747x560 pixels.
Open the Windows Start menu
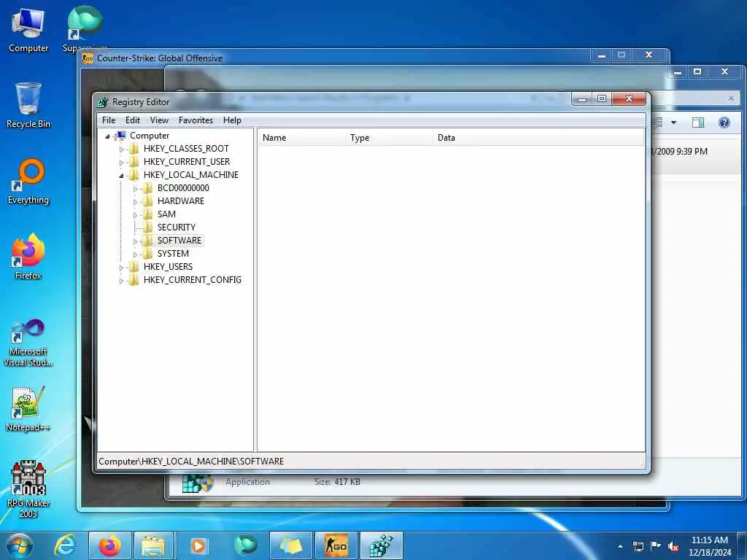[x=20, y=545]
